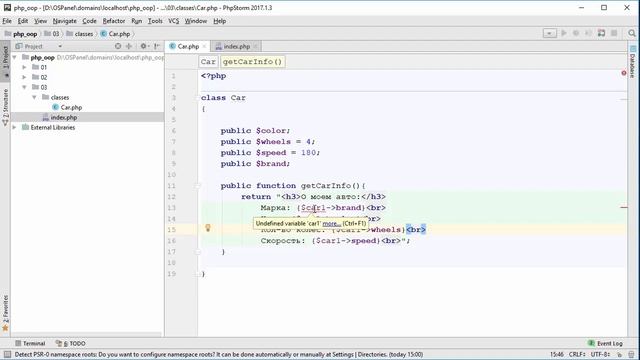640x360 pixels.
Task: Click the highlighted <br> tag on line 15
Action: pos(416,230)
